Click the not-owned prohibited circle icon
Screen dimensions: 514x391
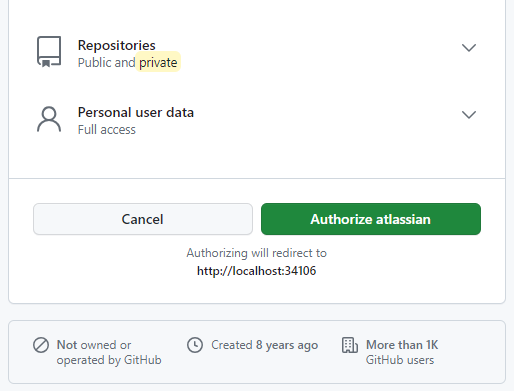pyautogui.click(x=41, y=345)
